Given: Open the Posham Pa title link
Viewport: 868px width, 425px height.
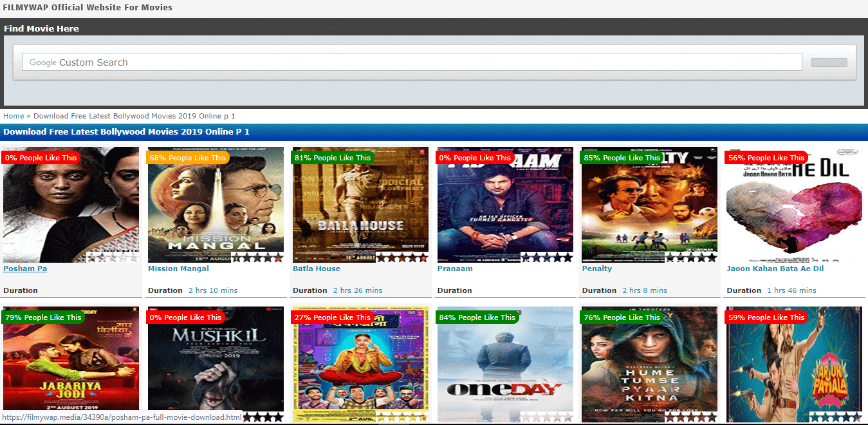Looking at the screenshot, I should tap(25, 269).
